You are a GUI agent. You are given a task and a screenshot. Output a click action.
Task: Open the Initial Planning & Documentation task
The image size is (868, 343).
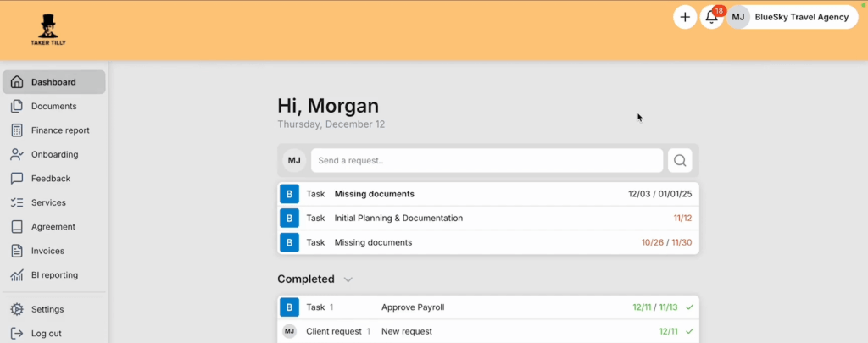[398, 219]
